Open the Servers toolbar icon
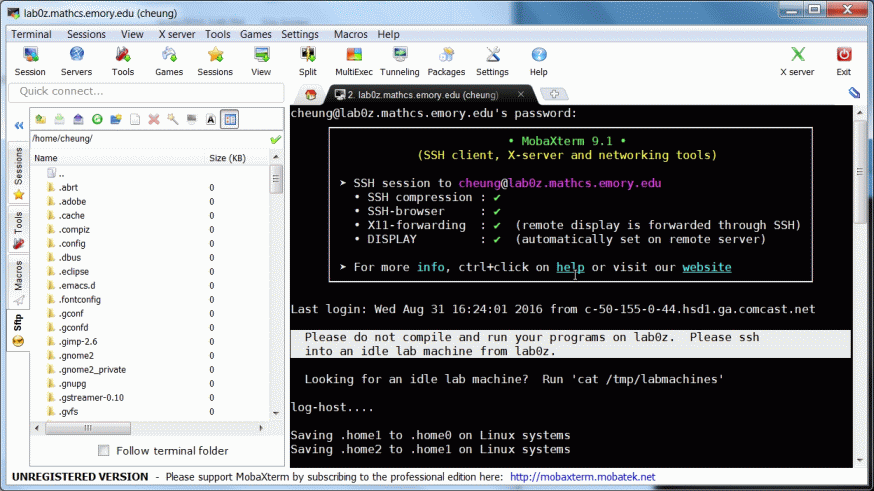Image resolution: width=874 pixels, height=491 pixels. pyautogui.click(x=76, y=61)
